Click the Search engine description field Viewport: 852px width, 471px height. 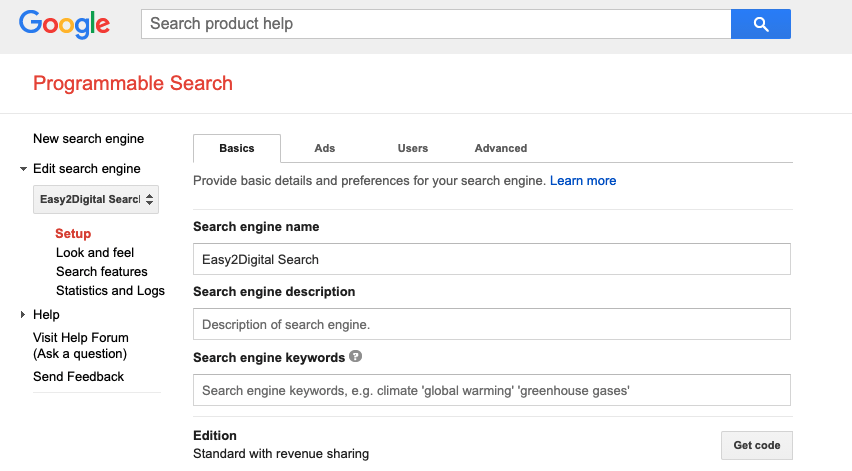(x=492, y=324)
